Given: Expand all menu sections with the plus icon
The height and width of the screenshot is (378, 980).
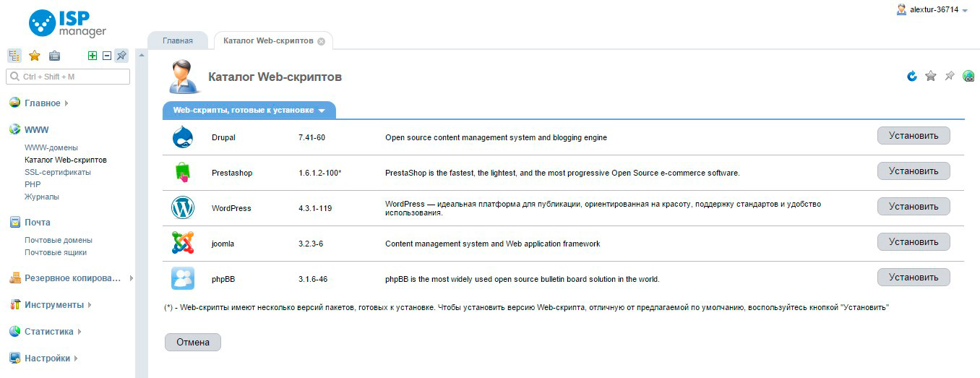Looking at the screenshot, I should (x=93, y=56).
